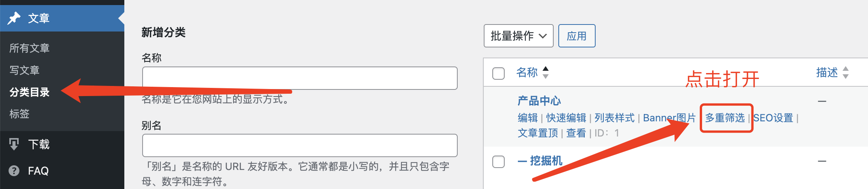Click into the 别名 input field
The width and height of the screenshot is (868, 189).
300,145
